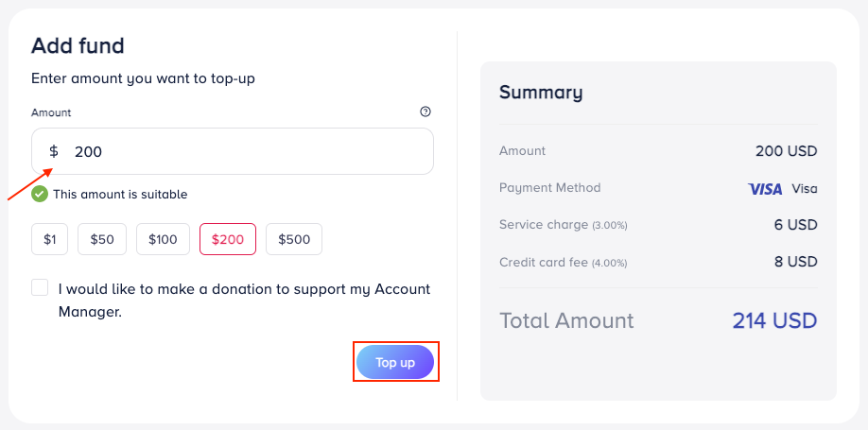Click the dollar sign in amount field
868x430 pixels.
pyautogui.click(x=54, y=151)
